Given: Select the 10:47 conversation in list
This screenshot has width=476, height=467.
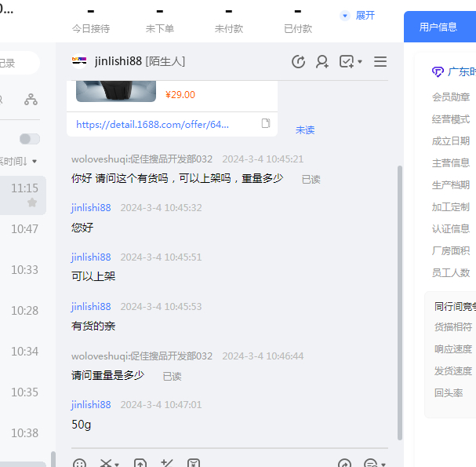Looking at the screenshot, I should click(x=24, y=229).
